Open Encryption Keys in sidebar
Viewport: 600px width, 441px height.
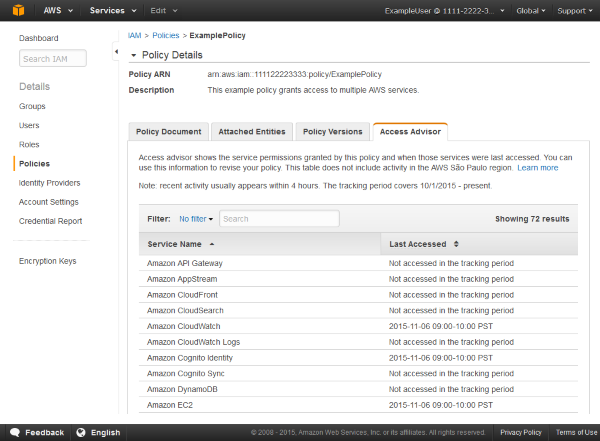47,261
